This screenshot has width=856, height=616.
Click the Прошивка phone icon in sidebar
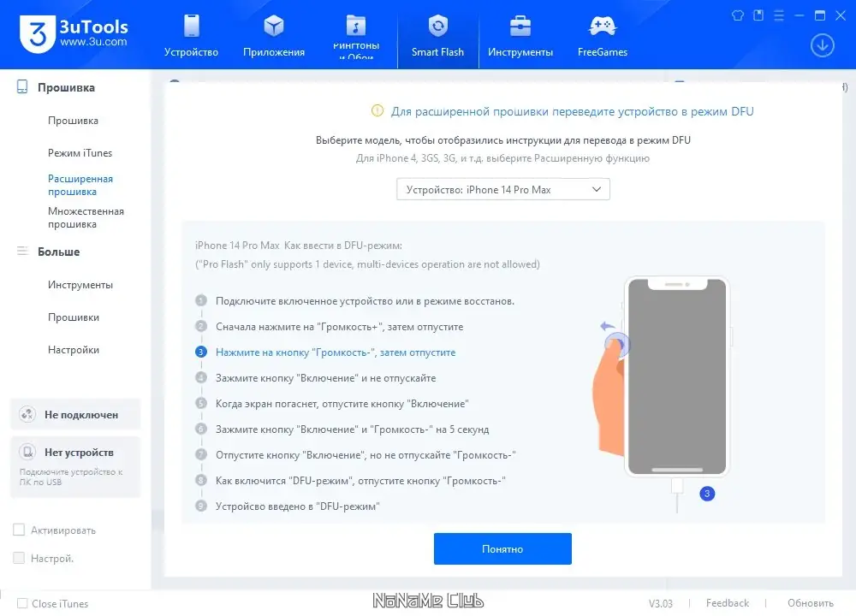point(22,86)
